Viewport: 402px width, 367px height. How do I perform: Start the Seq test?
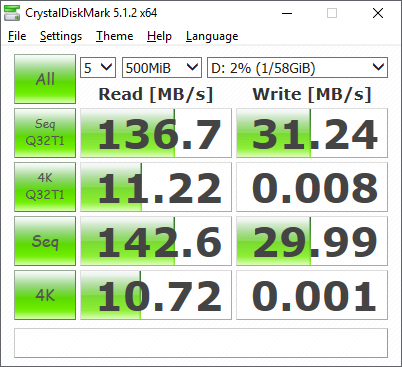(45, 241)
